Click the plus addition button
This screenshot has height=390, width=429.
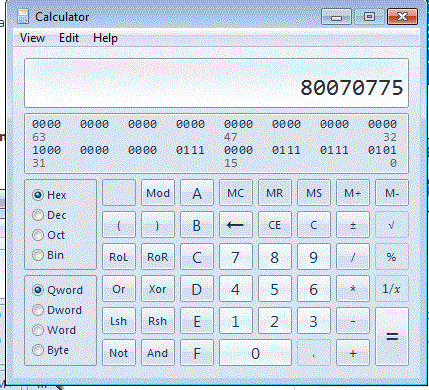point(353,353)
